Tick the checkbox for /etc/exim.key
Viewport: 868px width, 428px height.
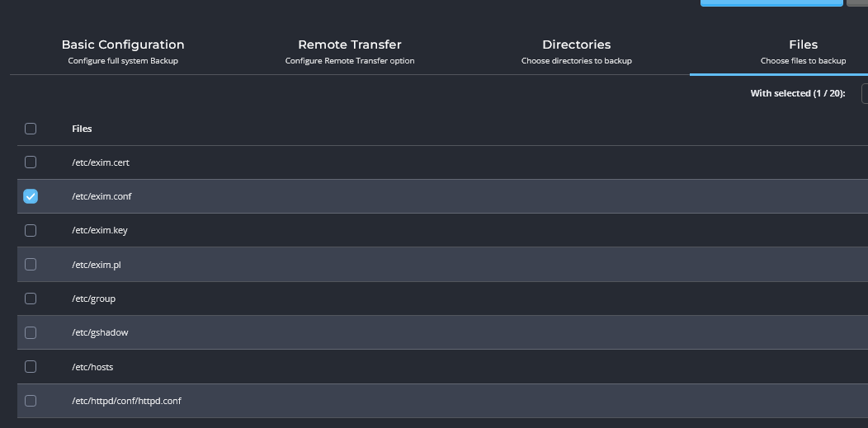click(x=31, y=231)
